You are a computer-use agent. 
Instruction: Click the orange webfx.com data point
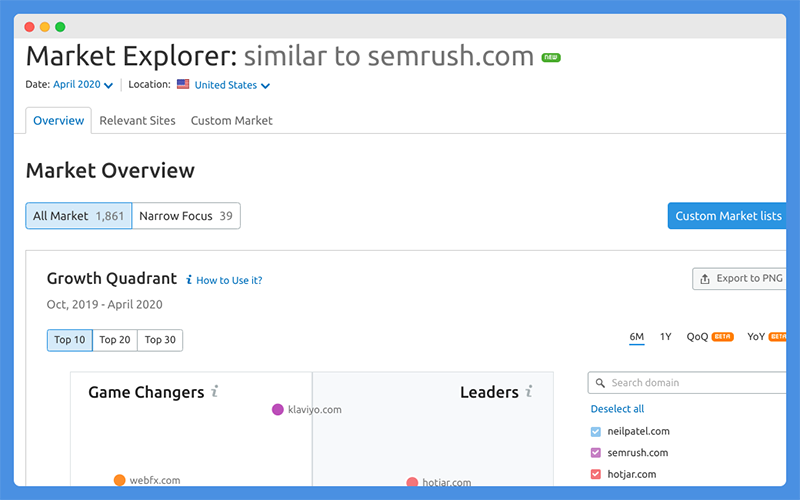coord(119,480)
